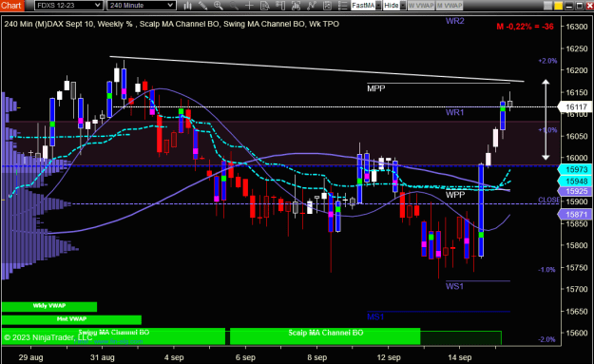Image resolution: width=594 pixels, height=364 pixels.
Task: Click the red M -0,22% = -36 text
Action: pyautogui.click(x=525, y=27)
